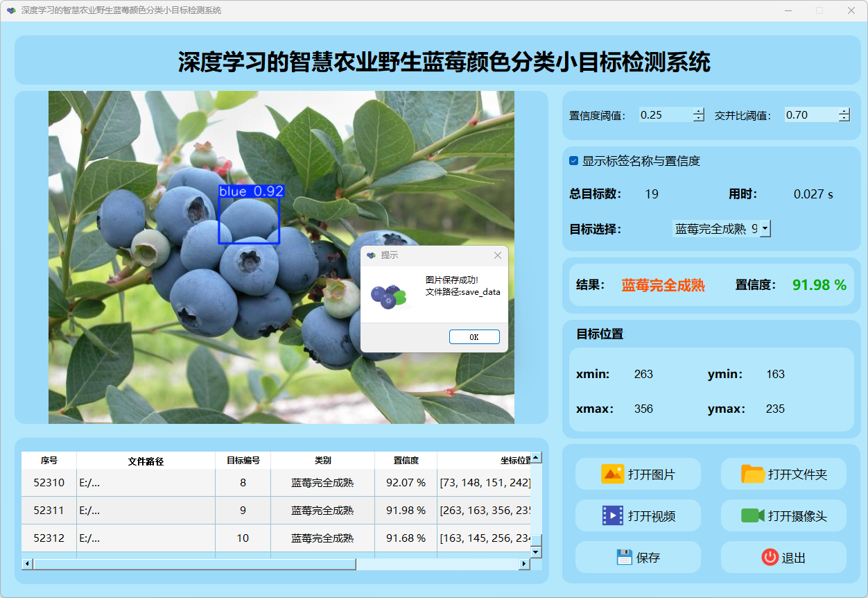Viewport: 868px width, 598px height.
Task: Click the 置信度 column header in table
Action: (x=406, y=461)
